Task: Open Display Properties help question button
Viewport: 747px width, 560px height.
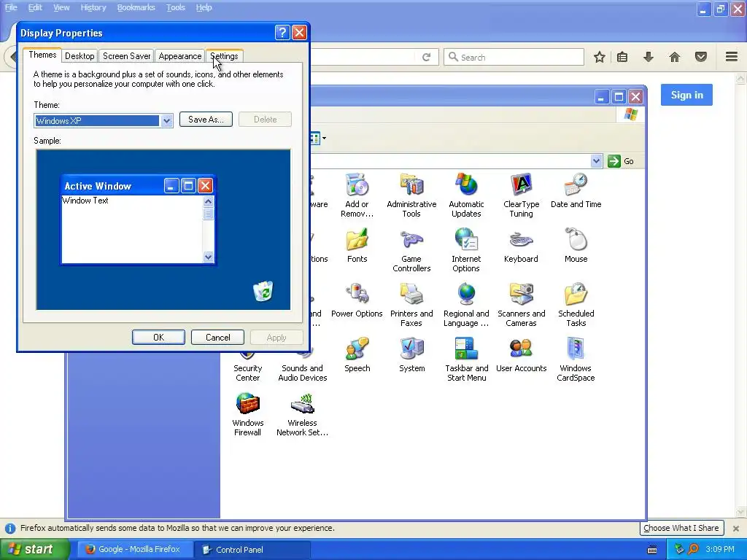Action: coord(282,32)
